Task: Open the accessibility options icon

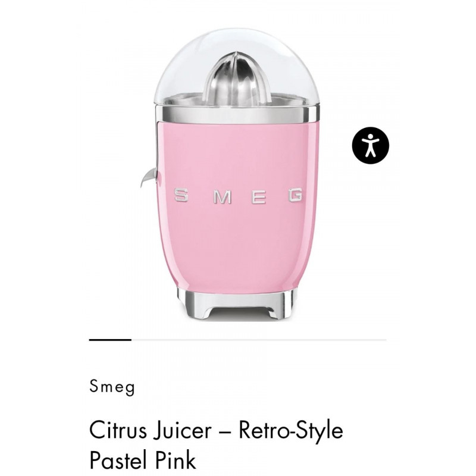Action: (370, 145)
